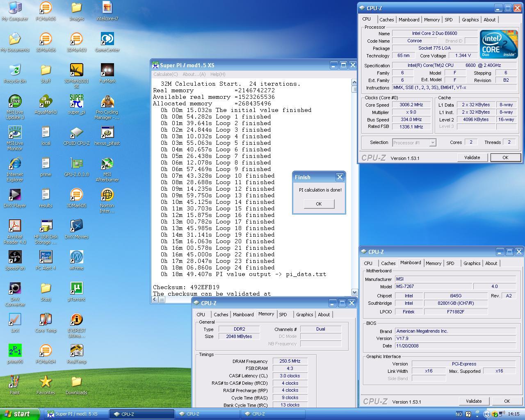Open MSI Live Update 3 icon
The width and height of the screenshot is (525, 420).
[15, 107]
